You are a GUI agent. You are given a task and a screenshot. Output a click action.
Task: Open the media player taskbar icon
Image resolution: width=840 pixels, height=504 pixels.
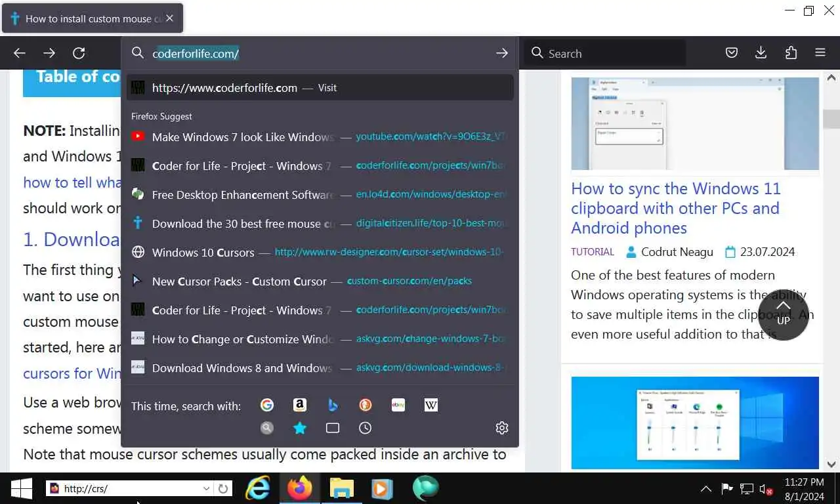(382, 488)
